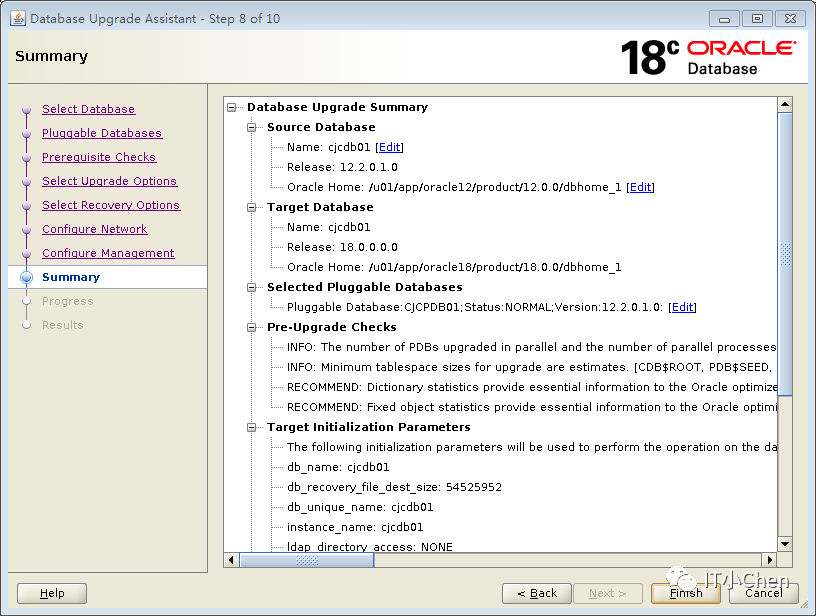Go to Configure Network step

pyautogui.click(x=95, y=229)
